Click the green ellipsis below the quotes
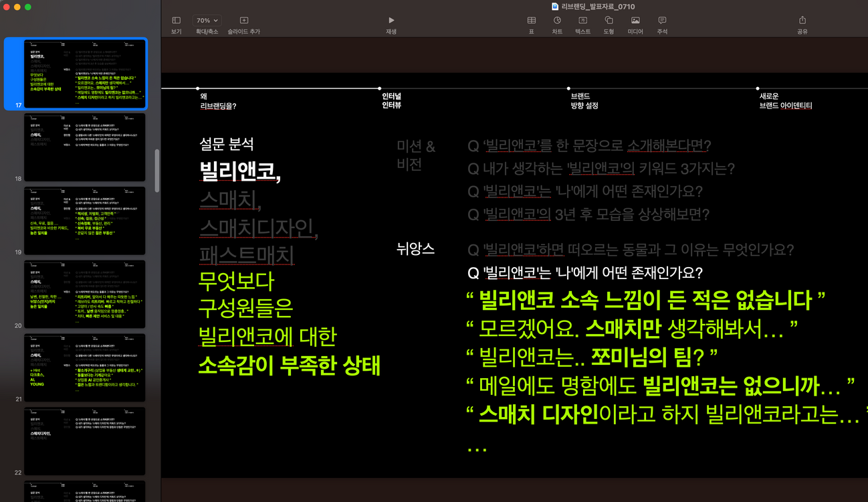The width and height of the screenshot is (868, 502). tap(477, 449)
